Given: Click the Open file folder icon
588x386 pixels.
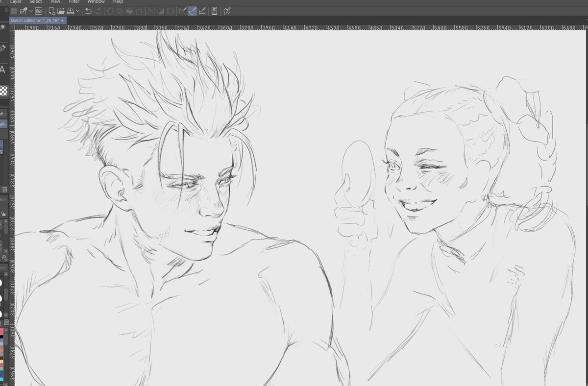Looking at the screenshot, I should pyautogui.click(x=61, y=11).
